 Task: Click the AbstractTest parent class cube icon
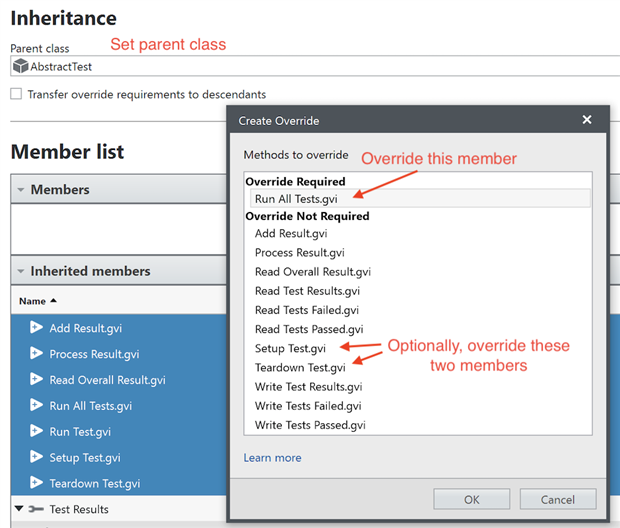pyautogui.click(x=20, y=67)
